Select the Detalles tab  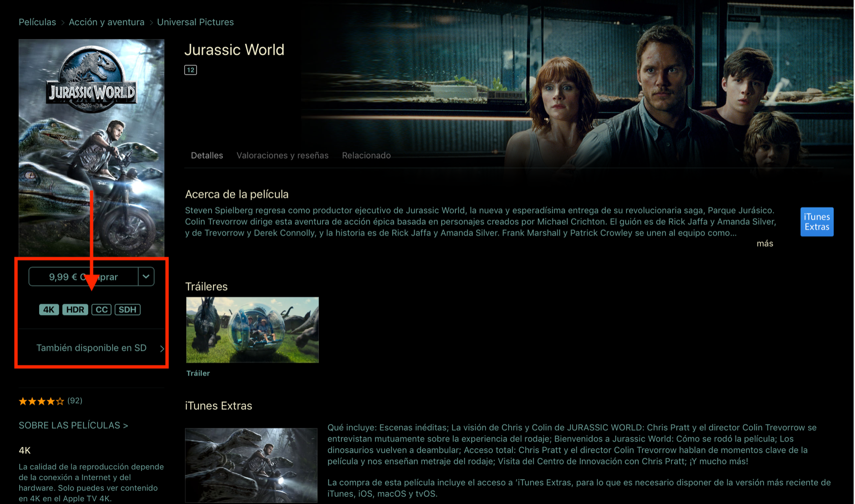click(x=207, y=155)
